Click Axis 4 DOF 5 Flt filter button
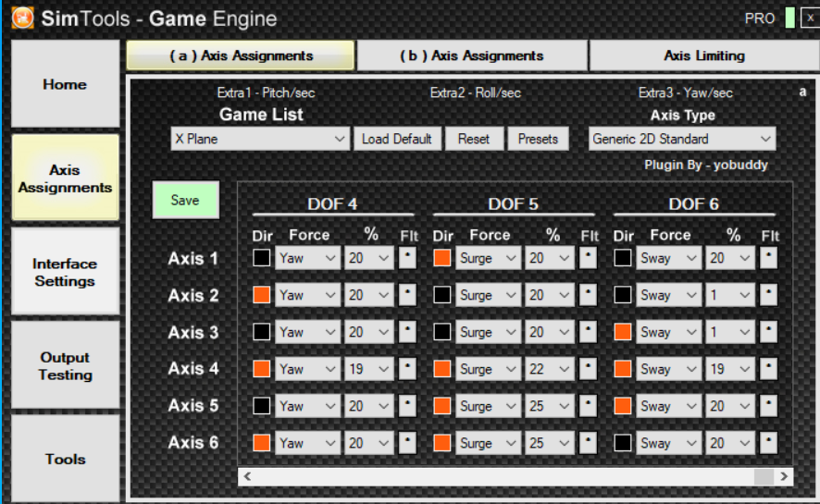Viewport: 820px width, 504px height. 588,369
